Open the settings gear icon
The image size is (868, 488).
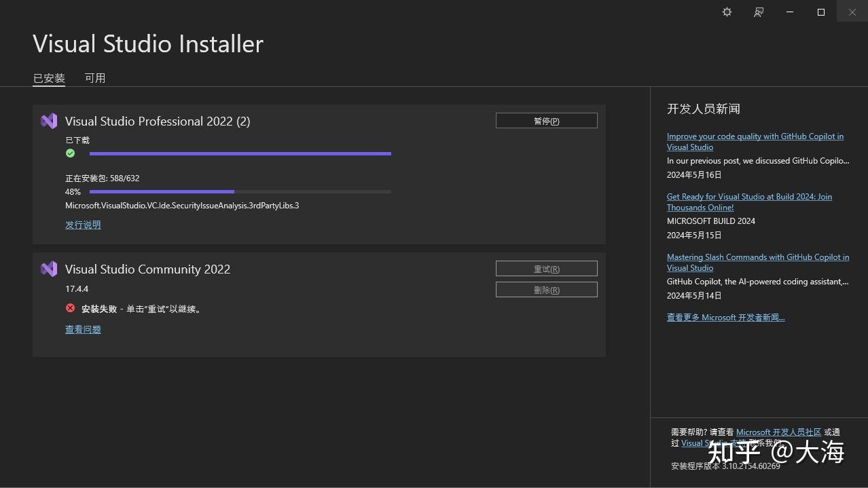tap(727, 12)
